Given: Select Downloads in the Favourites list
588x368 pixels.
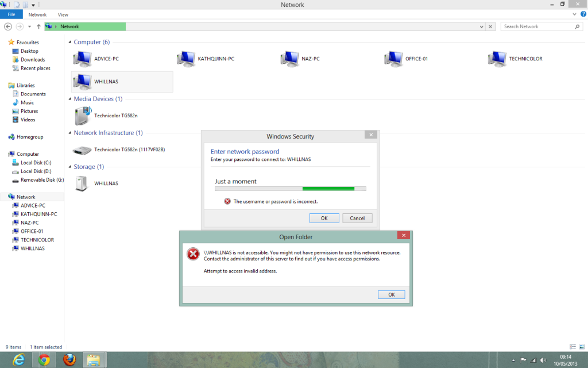Looking at the screenshot, I should click(33, 60).
